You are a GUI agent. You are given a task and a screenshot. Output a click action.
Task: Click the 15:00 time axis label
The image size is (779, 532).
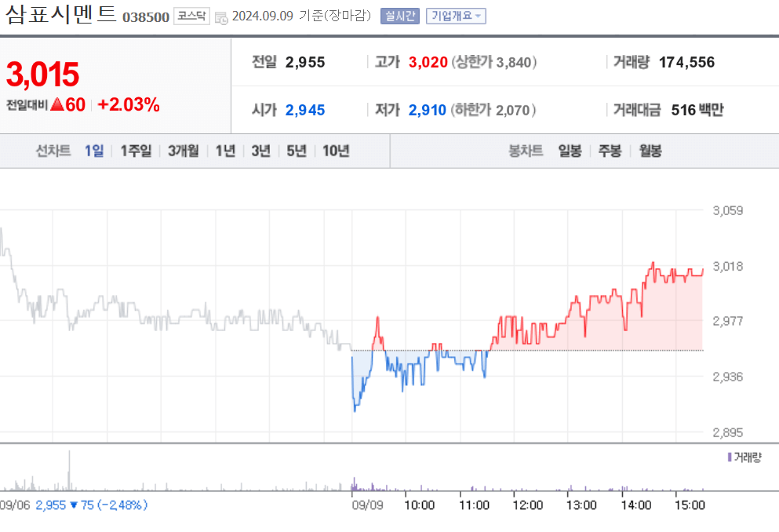(x=690, y=505)
